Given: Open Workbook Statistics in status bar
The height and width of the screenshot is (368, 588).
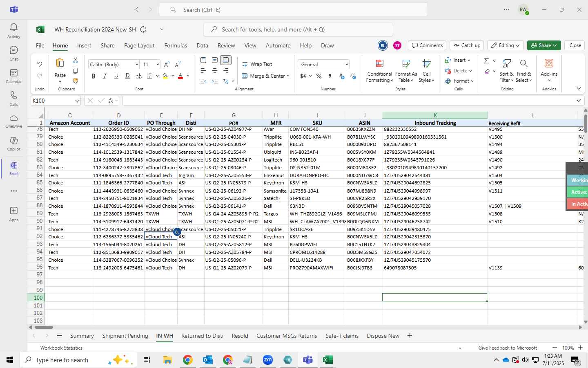Looking at the screenshot, I should tap(61, 348).
